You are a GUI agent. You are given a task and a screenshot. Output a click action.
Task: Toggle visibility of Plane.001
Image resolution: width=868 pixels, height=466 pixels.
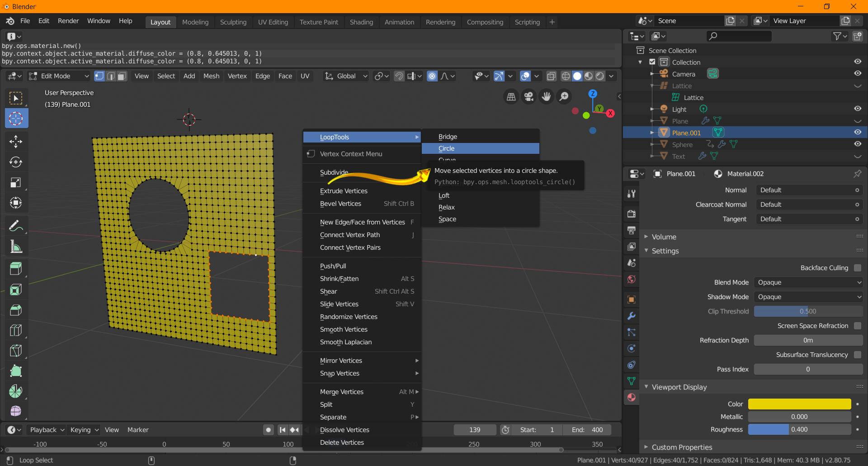click(857, 132)
